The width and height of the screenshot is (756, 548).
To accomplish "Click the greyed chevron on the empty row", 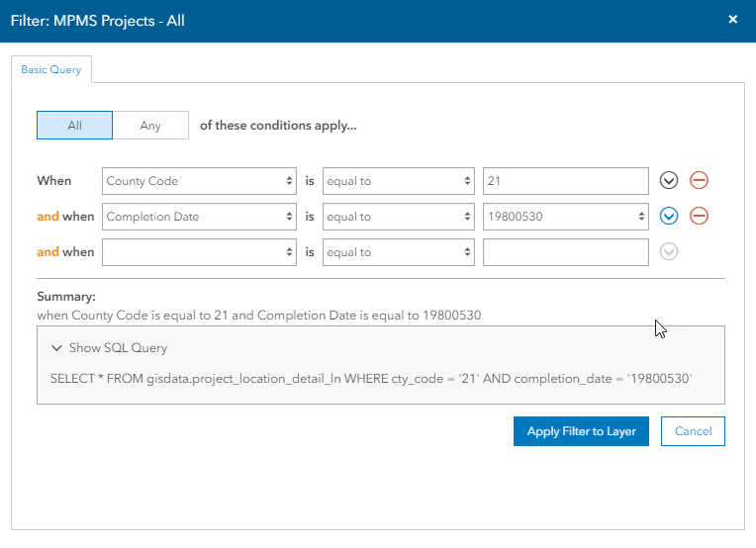I will click(x=669, y=252).
